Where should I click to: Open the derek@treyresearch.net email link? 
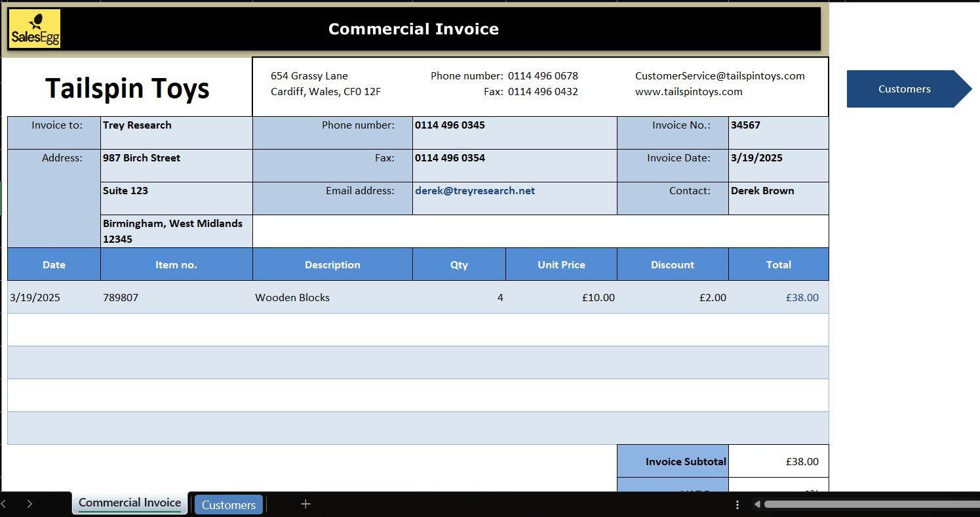[475, 191]
